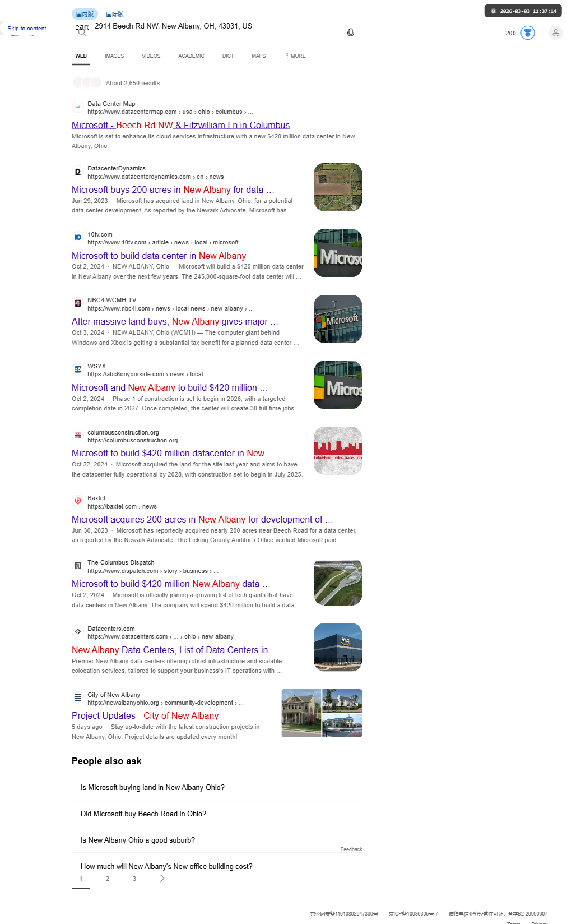
Task: Open houses thumbnail for City of New Albany result
Action: click(x=322, y=713)
